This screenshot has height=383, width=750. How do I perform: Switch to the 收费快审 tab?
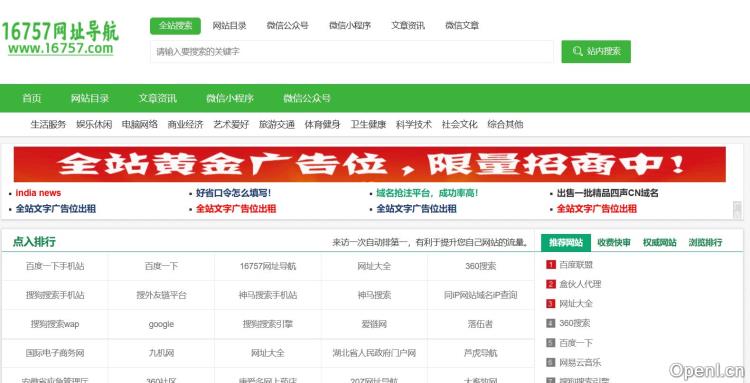click(614, 242)
